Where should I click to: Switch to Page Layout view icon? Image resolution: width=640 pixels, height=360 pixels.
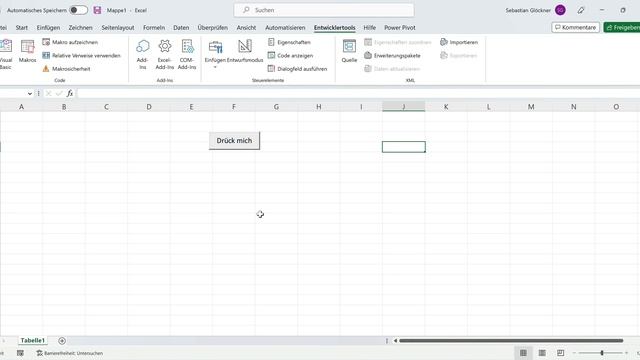542,353
